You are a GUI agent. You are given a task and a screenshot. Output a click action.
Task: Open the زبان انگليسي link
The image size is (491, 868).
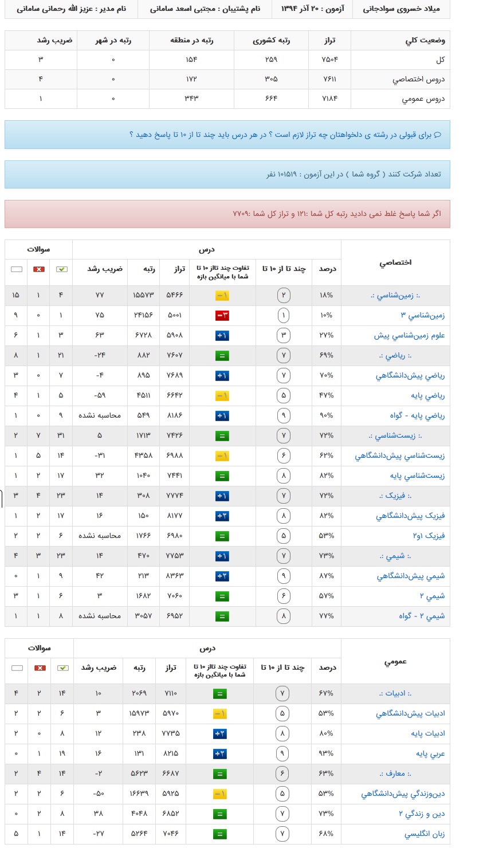[425, 834]
